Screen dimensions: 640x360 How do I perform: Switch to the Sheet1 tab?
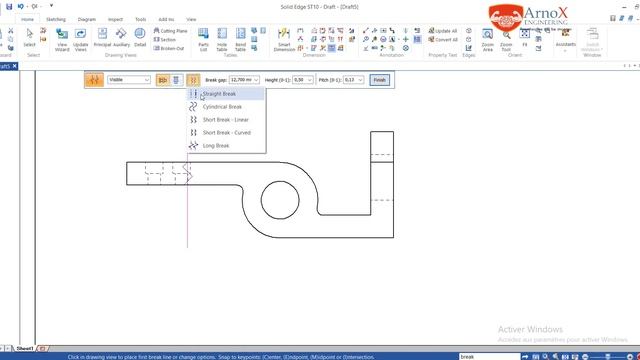click(x=25, y=348)
